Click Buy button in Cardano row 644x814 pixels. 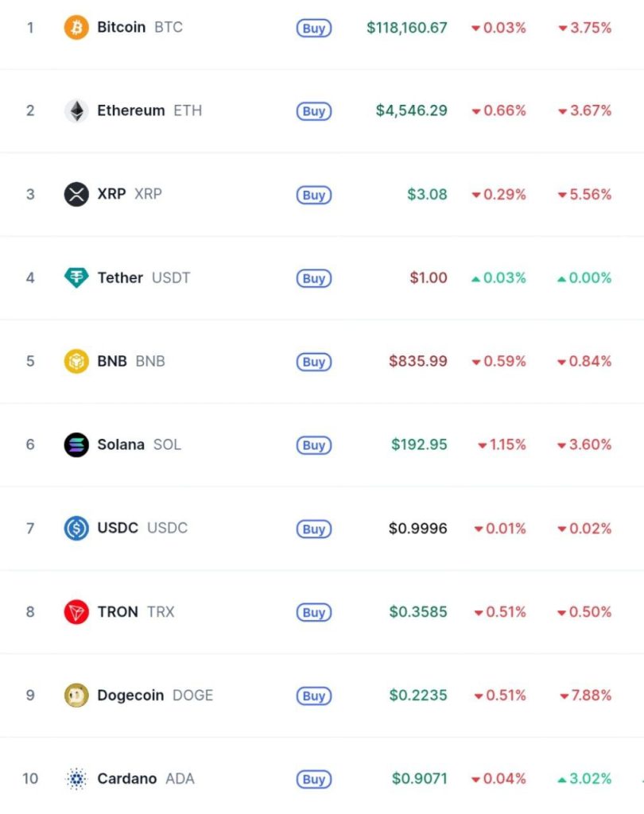pyautogui.click(x=314, y=779)
